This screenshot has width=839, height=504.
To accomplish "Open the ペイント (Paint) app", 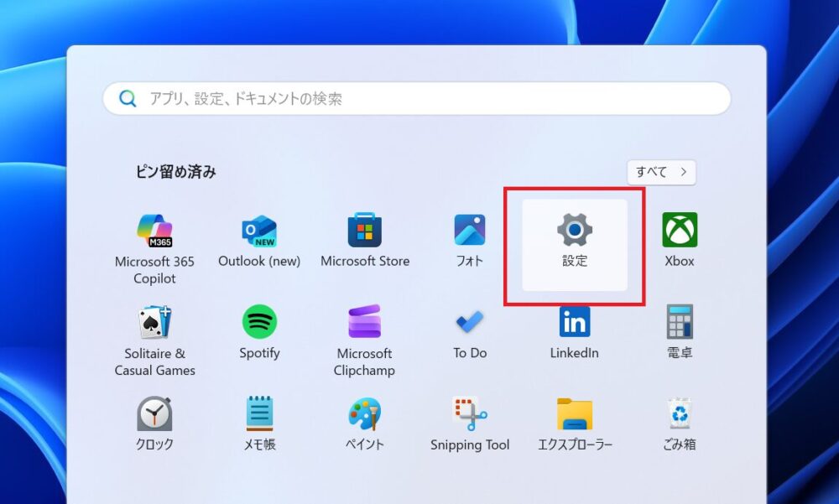I will pyautogui.click(x=365, y=415).
